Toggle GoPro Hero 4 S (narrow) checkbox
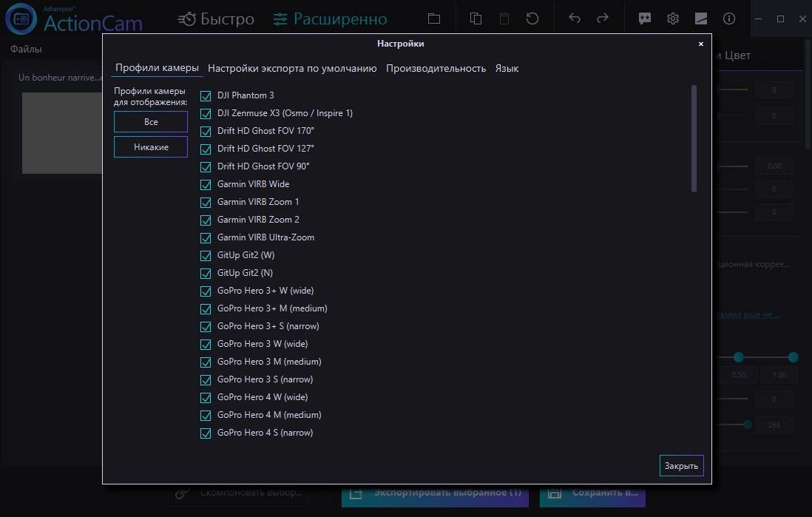The image size is (812, 517). [x=206, y=433]
